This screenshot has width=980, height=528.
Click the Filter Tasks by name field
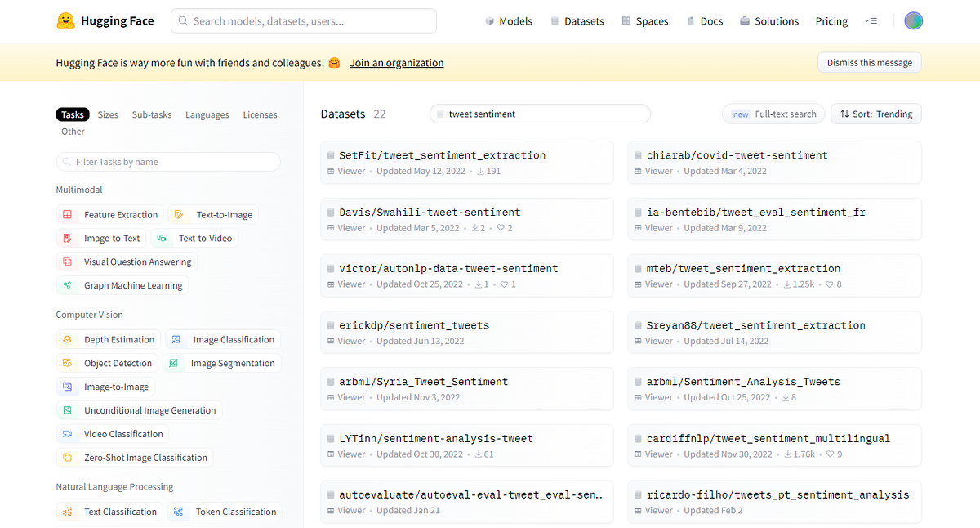(168, 162)
